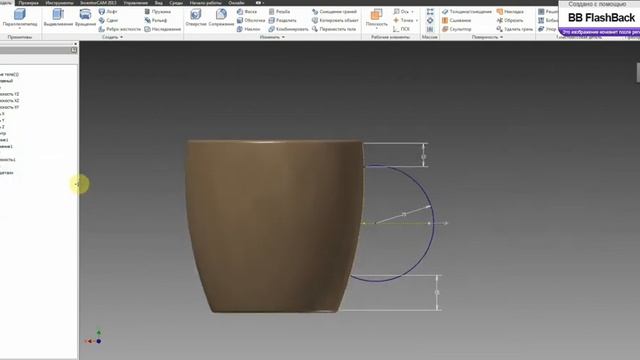The image size is (640, 360).
Task: Open the dropdown arrow under Параллелепипед
Action: pyautogui.click(x=20, y=29)
